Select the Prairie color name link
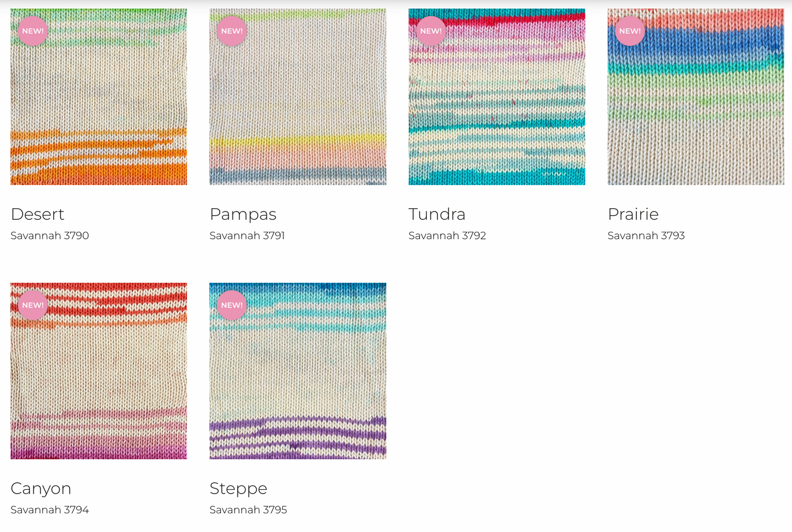 [633, 214]
